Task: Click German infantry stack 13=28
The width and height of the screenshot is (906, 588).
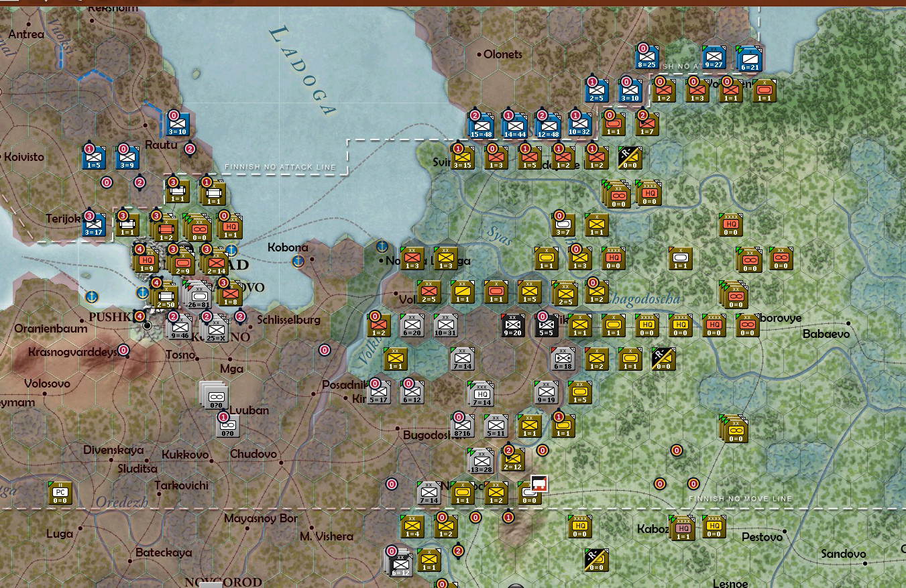Action: tap(482, 461)
